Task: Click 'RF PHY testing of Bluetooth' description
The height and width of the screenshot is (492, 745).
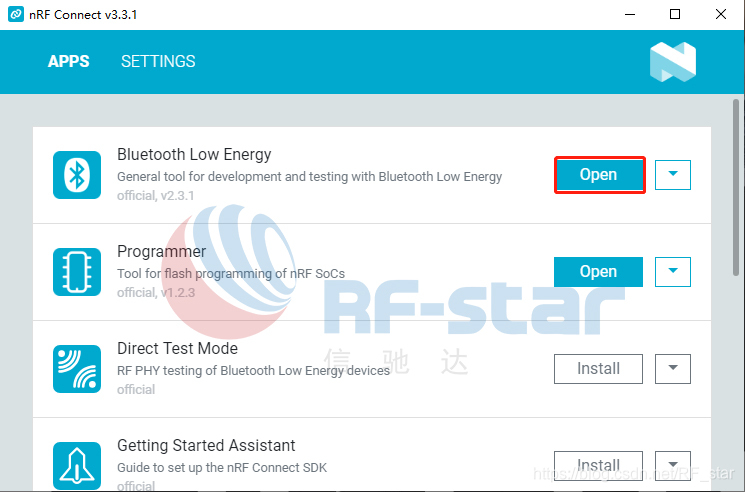Action: (x=253, y=370)
